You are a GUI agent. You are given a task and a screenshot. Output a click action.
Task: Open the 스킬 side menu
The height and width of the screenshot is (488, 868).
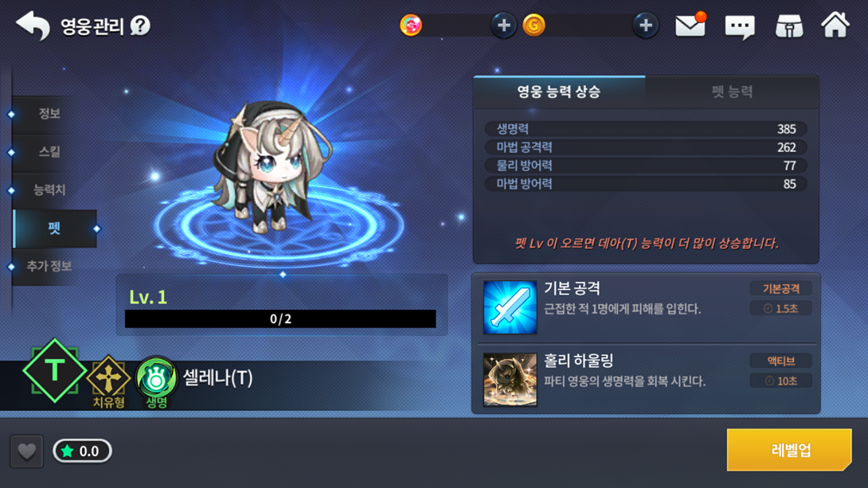[x=49, y=152]
